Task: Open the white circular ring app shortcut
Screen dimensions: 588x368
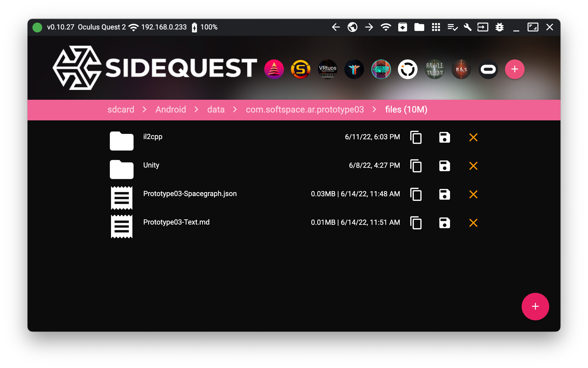Action: point(407,69)
